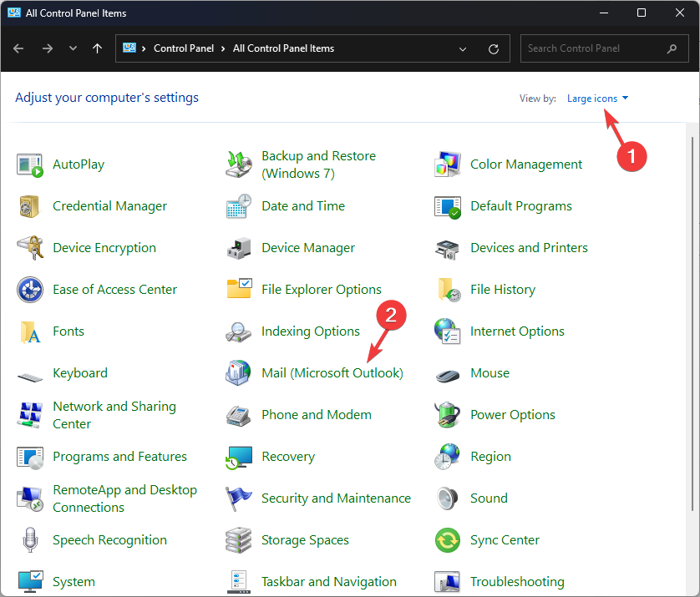Image resolution: width=700 pixels, height=597 pixels.
Task: Open the Ease of Access Center icon
Action: (x=30, y=290)
